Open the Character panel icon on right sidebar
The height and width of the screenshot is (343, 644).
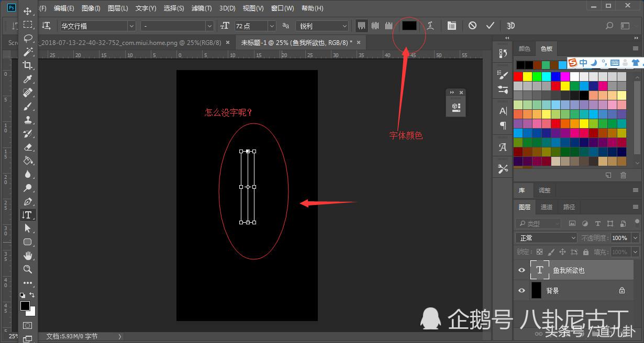point(502,111)
